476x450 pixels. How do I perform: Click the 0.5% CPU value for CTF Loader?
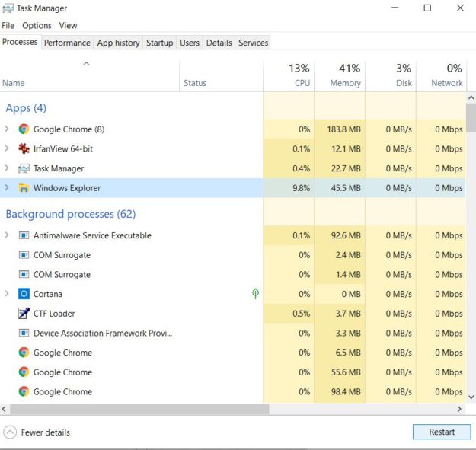pyautogui.click(x=301, y=314)
